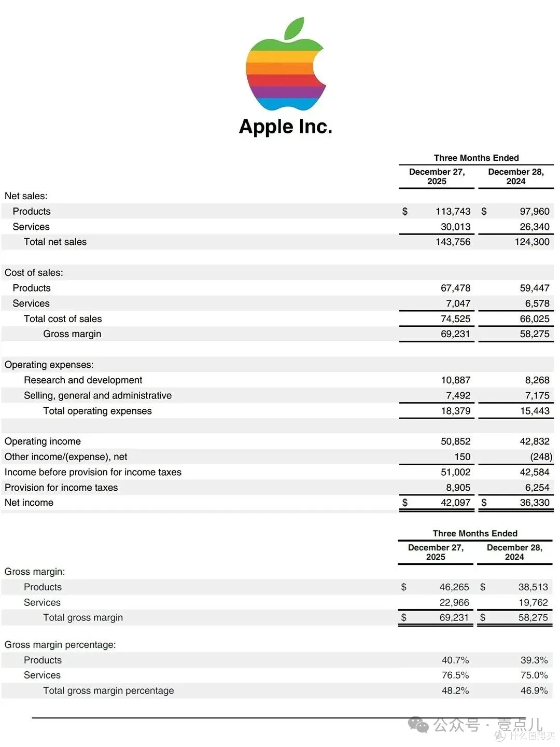This screenshot has height=747, width=560.
Task: Click the first Three Months Ended header
Action: (x=476, y=158)
